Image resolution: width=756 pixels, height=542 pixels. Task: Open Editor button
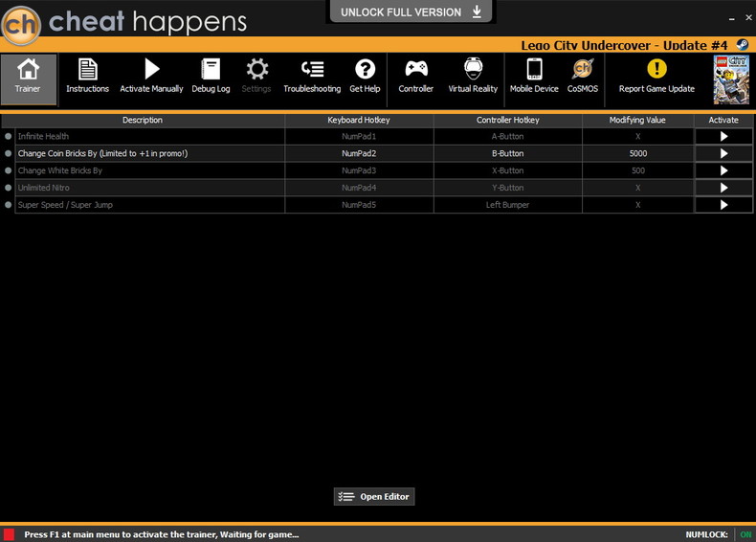point(374,497)
